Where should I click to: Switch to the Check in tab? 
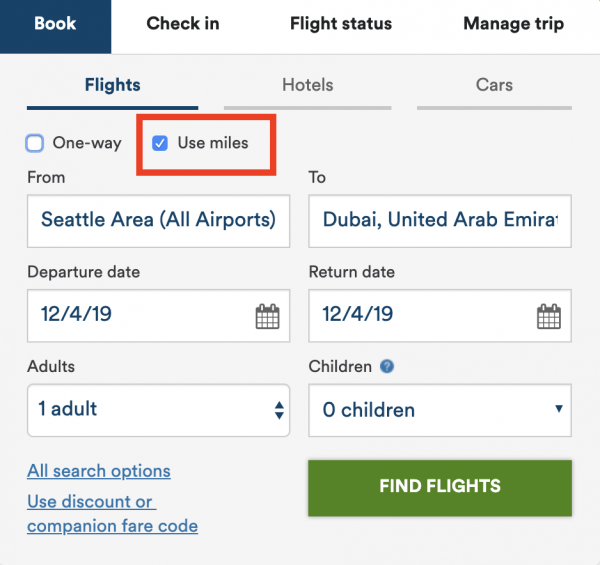pyautogui.click(x=183, y=24)
